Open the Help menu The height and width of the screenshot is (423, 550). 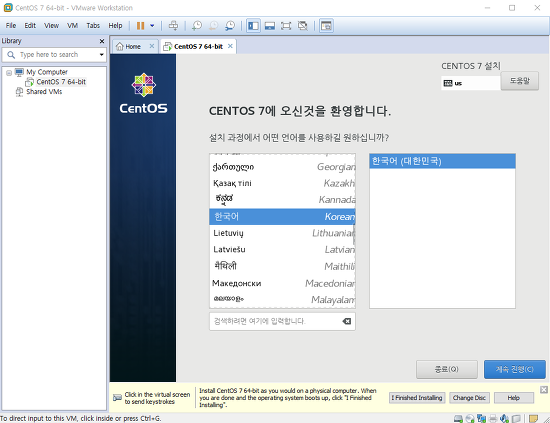click(115, 26)
